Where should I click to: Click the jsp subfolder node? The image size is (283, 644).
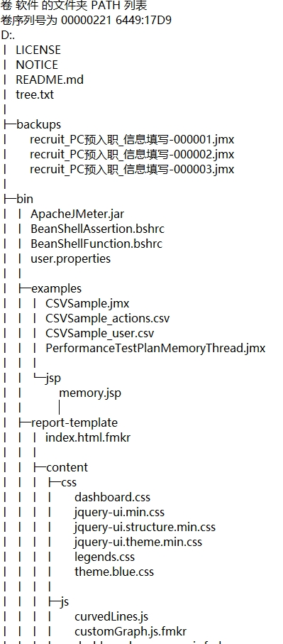[53, 378]
